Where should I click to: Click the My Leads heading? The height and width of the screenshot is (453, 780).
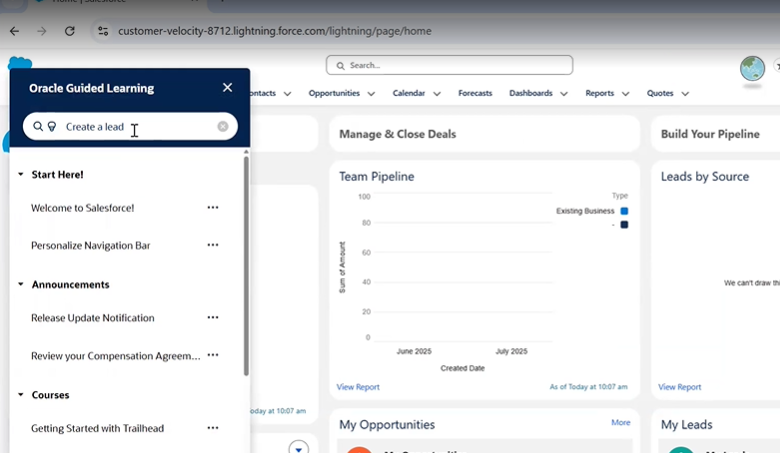pyautogui.click(x=686, y=425)
